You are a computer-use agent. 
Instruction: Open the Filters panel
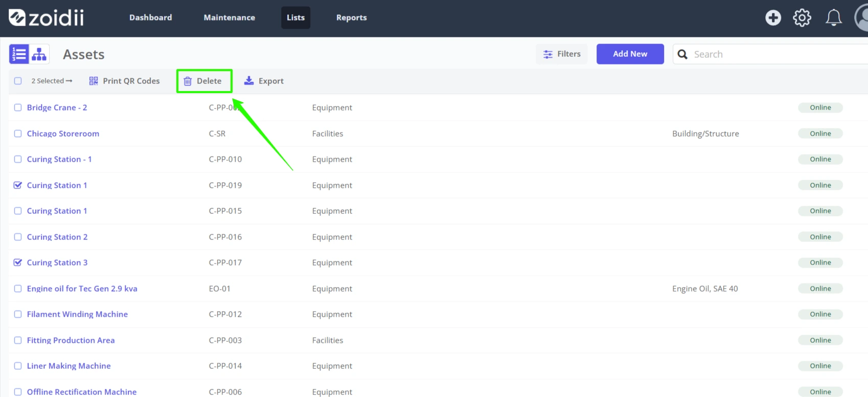pyautogui.click(x=562, y=54)
